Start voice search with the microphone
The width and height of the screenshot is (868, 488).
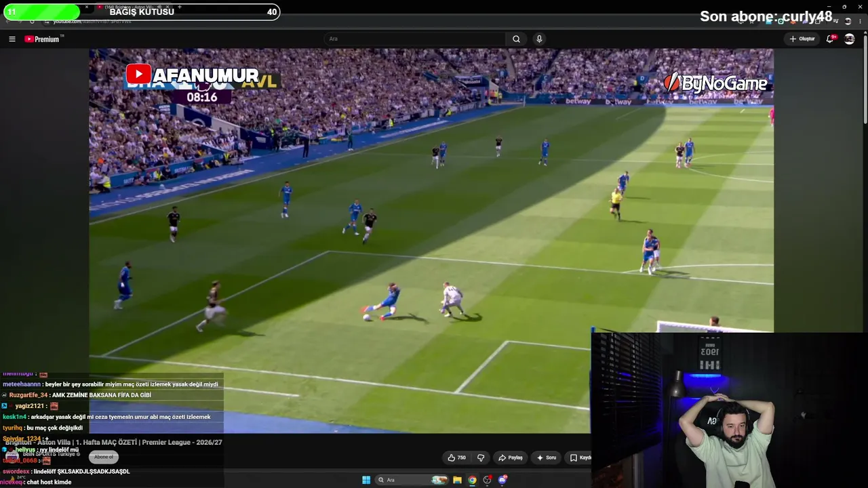pyautogui.click(x=539, y=39)
